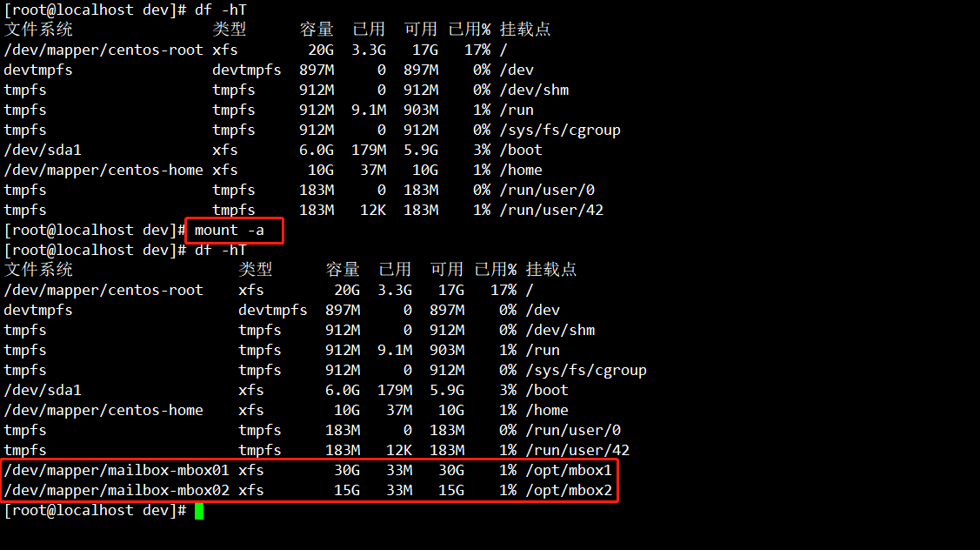Click "/dev/mapper/centos-home" in the second df output

(x=103, y=411)
